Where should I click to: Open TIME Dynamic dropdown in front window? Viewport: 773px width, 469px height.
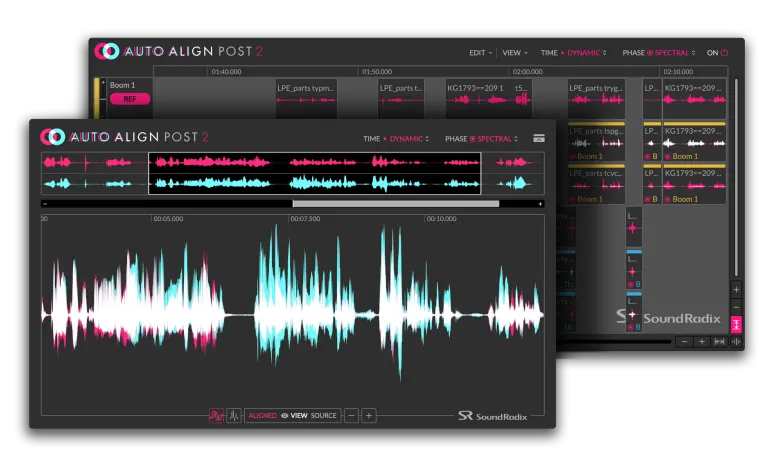point(405,138)
